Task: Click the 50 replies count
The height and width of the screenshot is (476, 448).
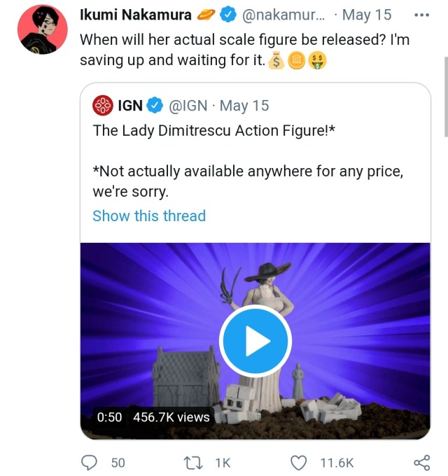Action: coord(118,463)
